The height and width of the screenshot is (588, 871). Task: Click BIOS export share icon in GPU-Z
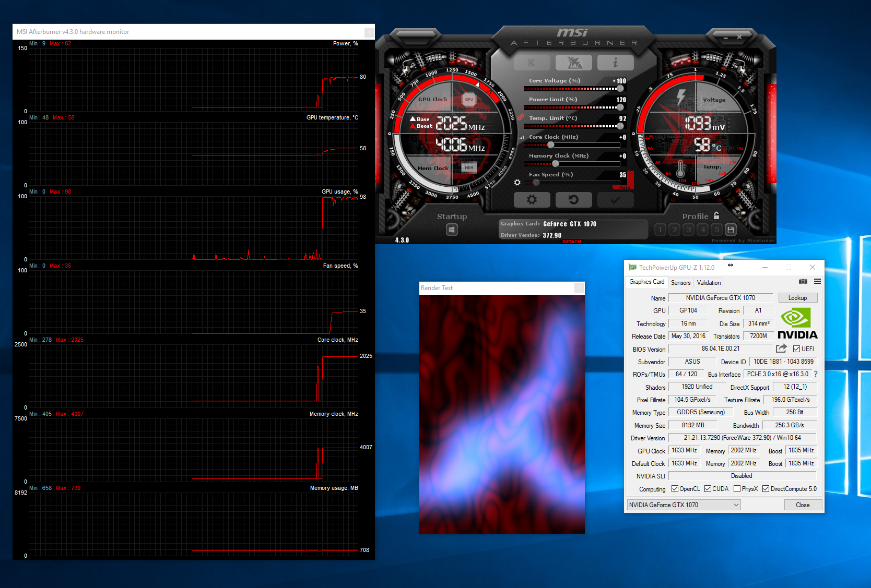click(781, 349)
